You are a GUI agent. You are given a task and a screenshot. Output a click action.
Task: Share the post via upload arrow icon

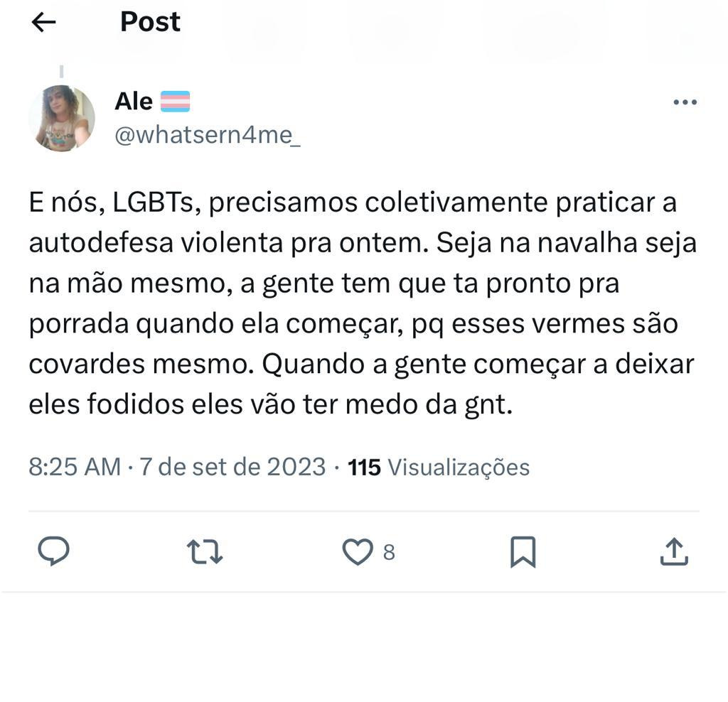(x=674, y=551)
